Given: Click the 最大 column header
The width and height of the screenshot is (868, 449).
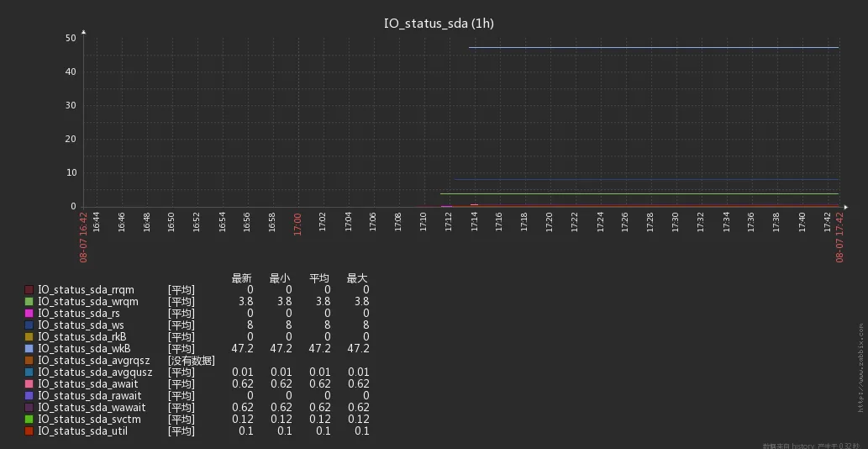Looking at the screenshot, I should pyautogui.click(x=357, y=278).
